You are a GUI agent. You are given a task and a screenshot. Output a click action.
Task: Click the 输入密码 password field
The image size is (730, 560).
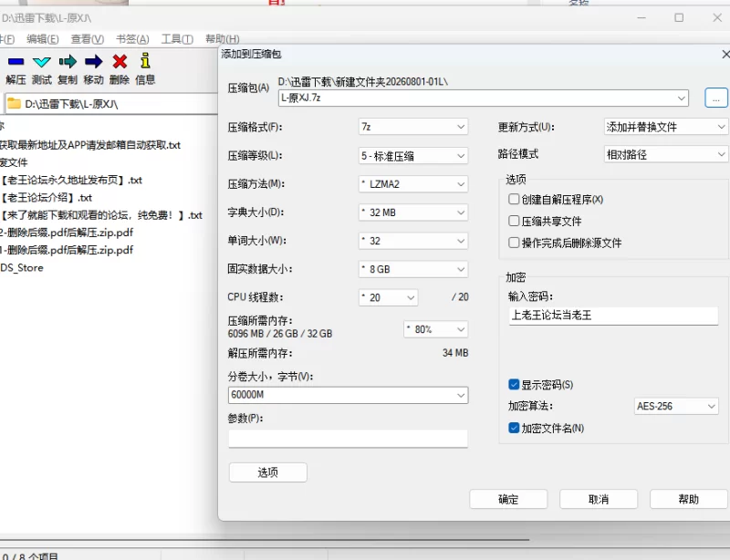[613, 316]
